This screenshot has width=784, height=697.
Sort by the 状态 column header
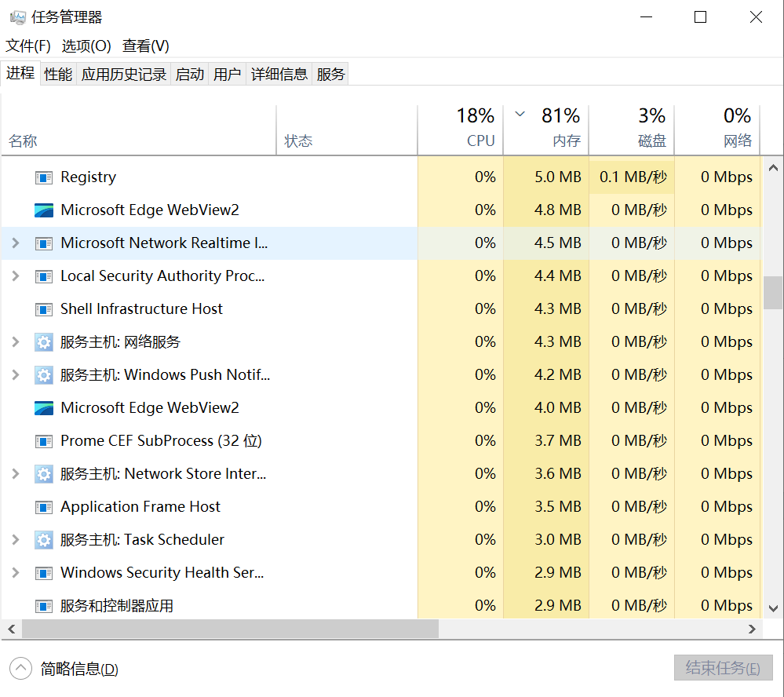point(347,130)
